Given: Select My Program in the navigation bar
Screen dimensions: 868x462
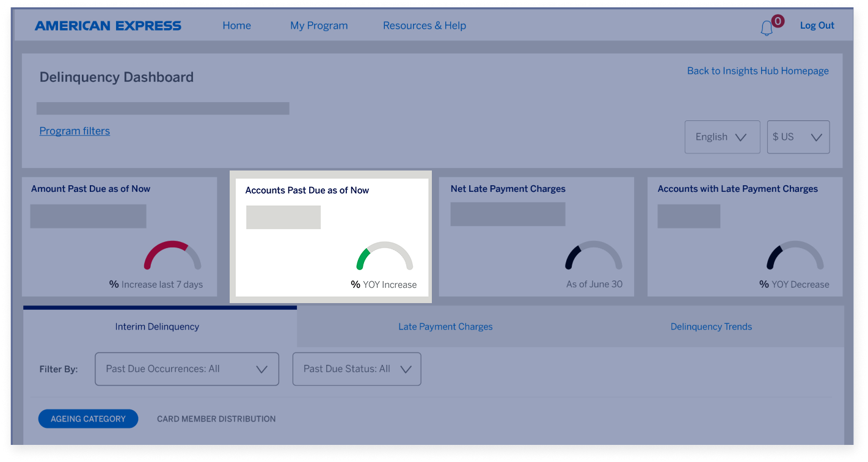Looking at the screenshot, I should pos(319,26).
